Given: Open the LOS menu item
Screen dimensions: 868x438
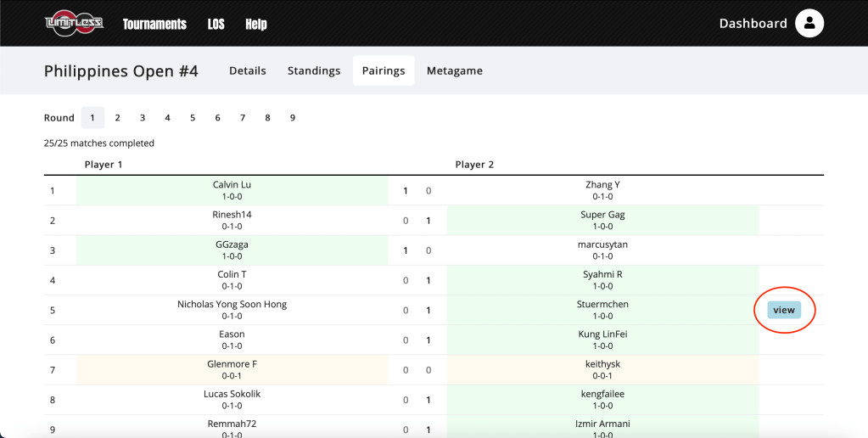Looking at the screenshot, I should tap(216, 24).
